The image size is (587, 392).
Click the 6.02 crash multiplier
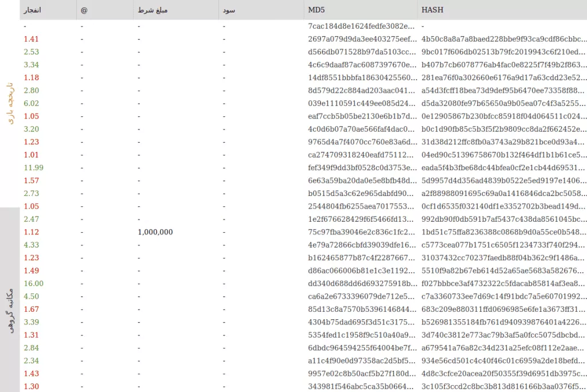coord(32,103)
